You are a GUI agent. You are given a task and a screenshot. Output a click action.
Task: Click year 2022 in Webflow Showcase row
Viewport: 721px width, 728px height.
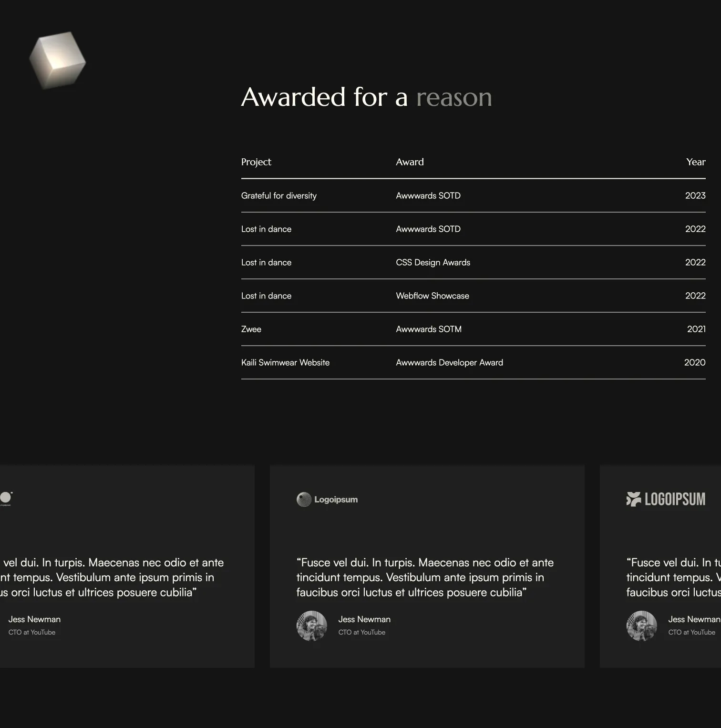click(695, 296)
